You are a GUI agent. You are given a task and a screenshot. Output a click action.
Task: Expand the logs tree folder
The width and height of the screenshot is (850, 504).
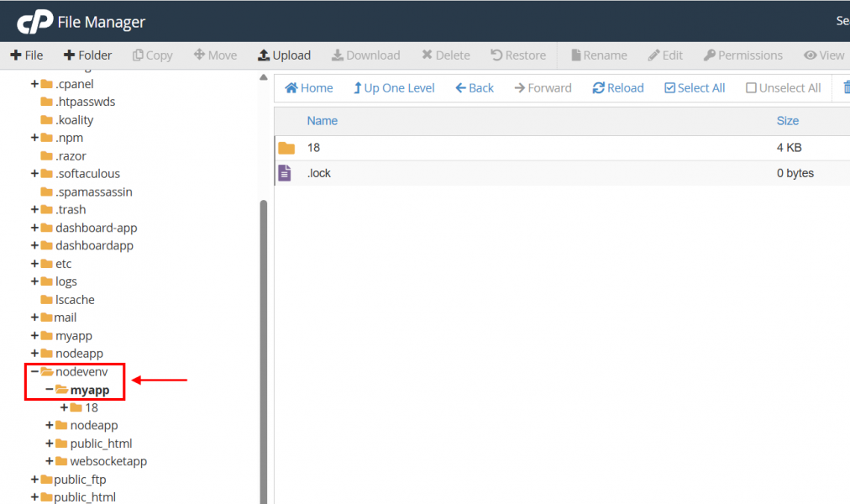click(x=34, y=281)
